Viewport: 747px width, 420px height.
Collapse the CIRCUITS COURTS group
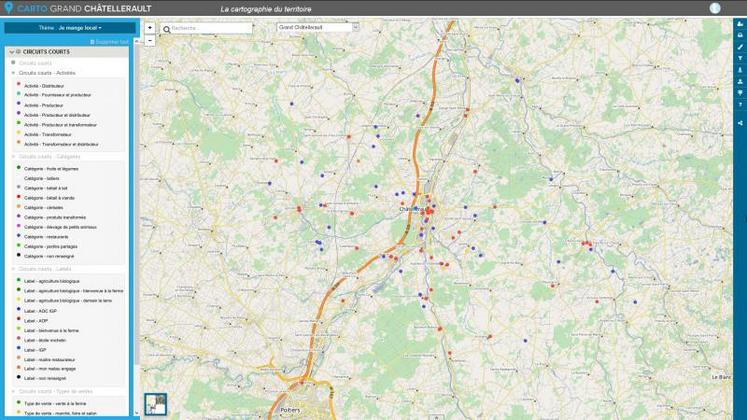(12, 52)
